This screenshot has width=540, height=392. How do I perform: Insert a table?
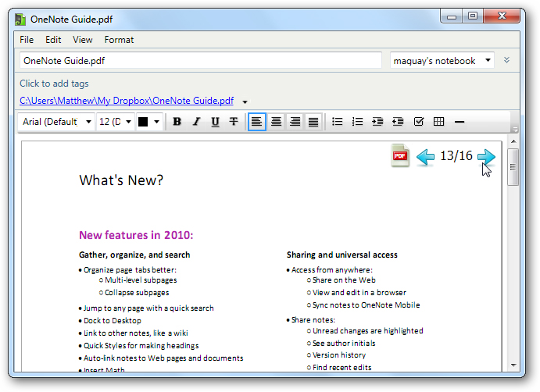tap(439, 122)
